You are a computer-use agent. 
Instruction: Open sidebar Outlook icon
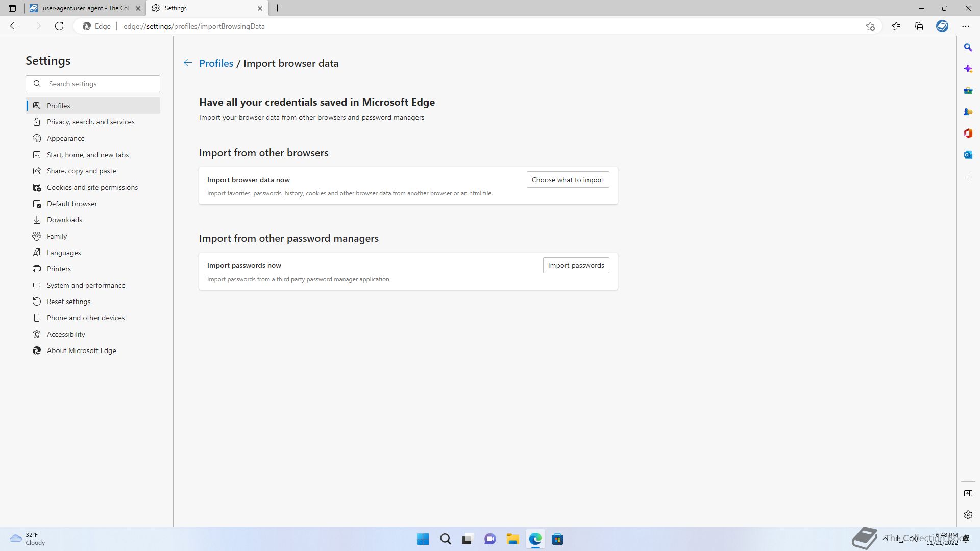968,155
